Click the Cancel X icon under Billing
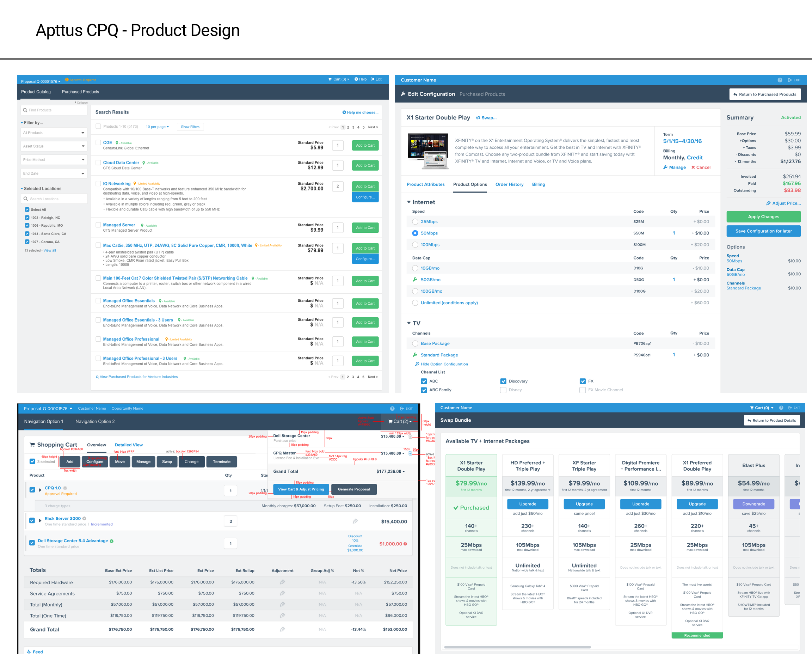This screenshot has height=654, width=812. (x=693, y=167)
